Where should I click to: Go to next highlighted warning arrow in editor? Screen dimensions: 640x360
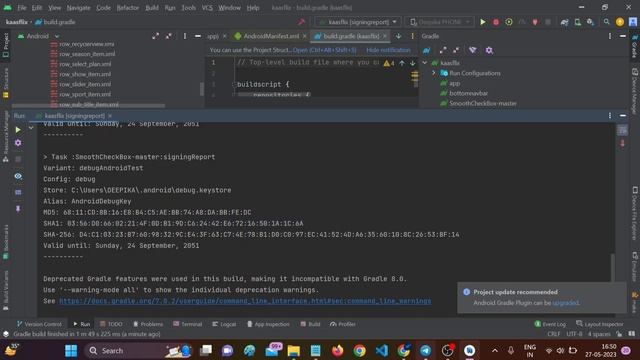click(413, 63)
